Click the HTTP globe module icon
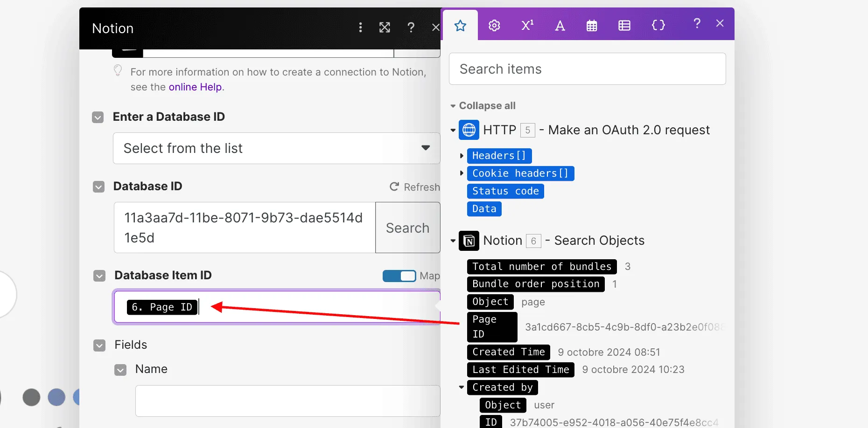Viewport: 868px width, 428px height. 469,130
